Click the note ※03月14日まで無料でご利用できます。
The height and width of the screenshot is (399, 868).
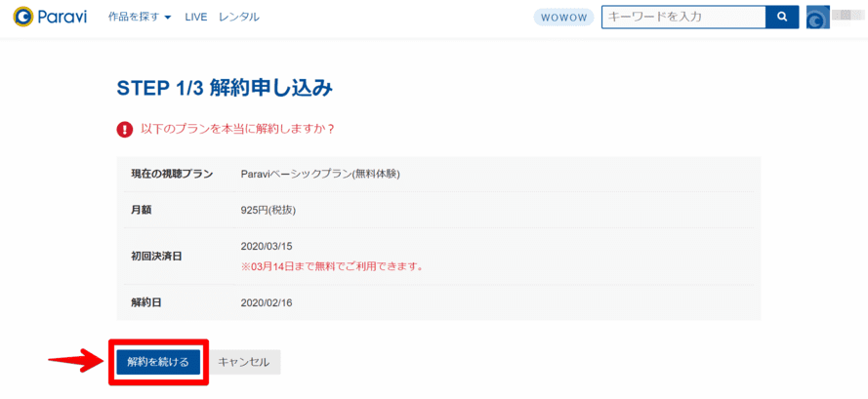pyautogui.click(x=332, y=266)
